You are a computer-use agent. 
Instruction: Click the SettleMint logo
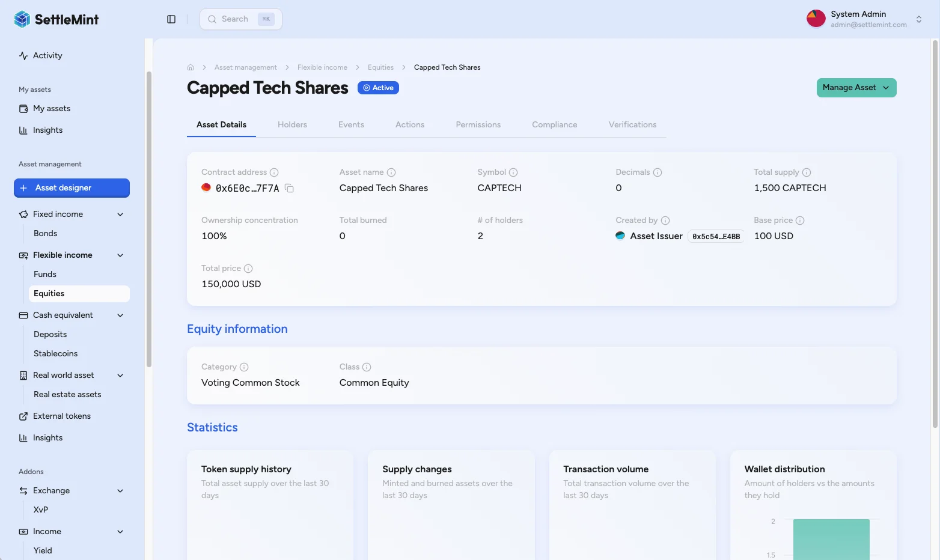56,19
